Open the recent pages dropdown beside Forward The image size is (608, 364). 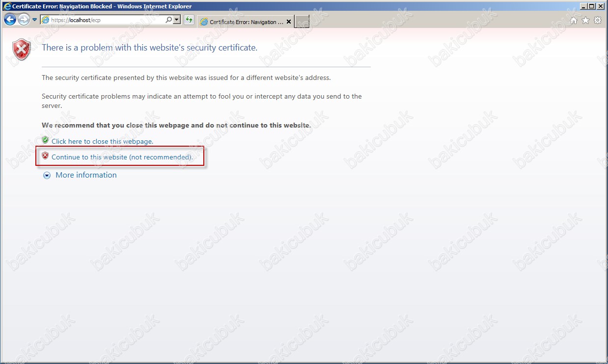tap(35, 20)
